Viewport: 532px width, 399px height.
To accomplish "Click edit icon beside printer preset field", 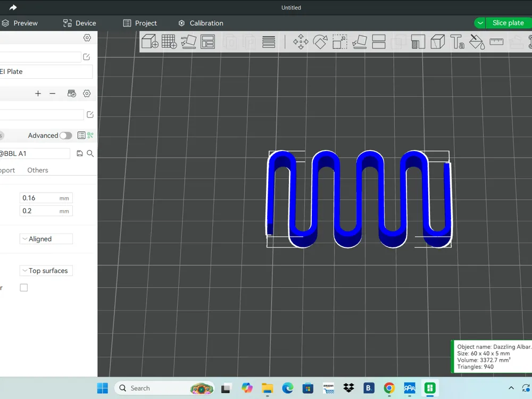I will click(87, 57).
